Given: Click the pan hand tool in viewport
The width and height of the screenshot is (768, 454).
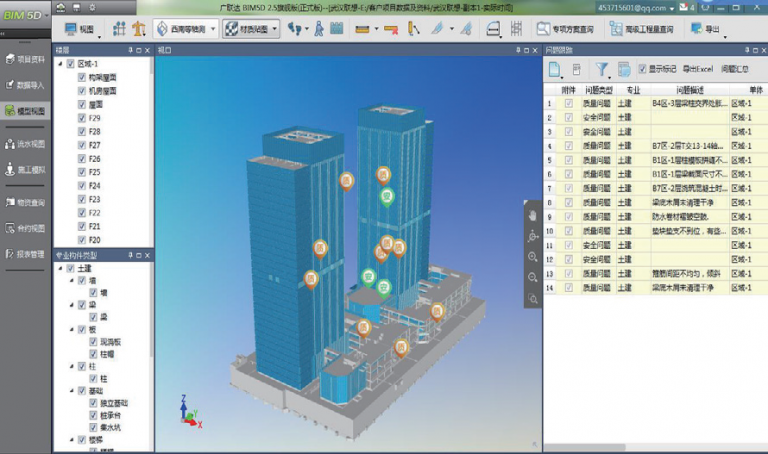Looking at the screenshot, I should (x=533, y=215).
